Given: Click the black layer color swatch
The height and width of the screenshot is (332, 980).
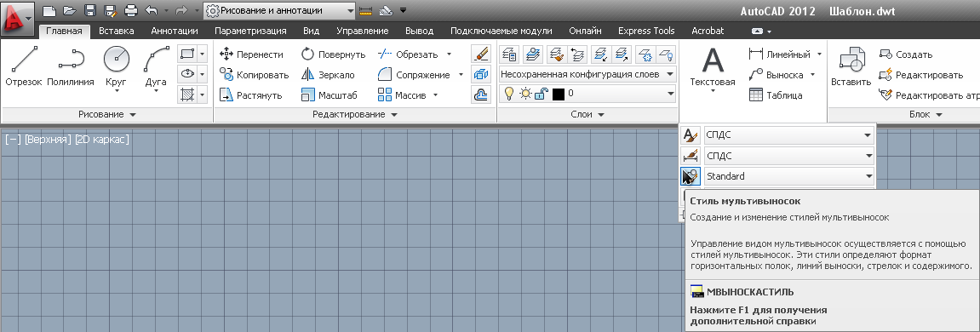Looking at the screenshot, I should [559, 94].
